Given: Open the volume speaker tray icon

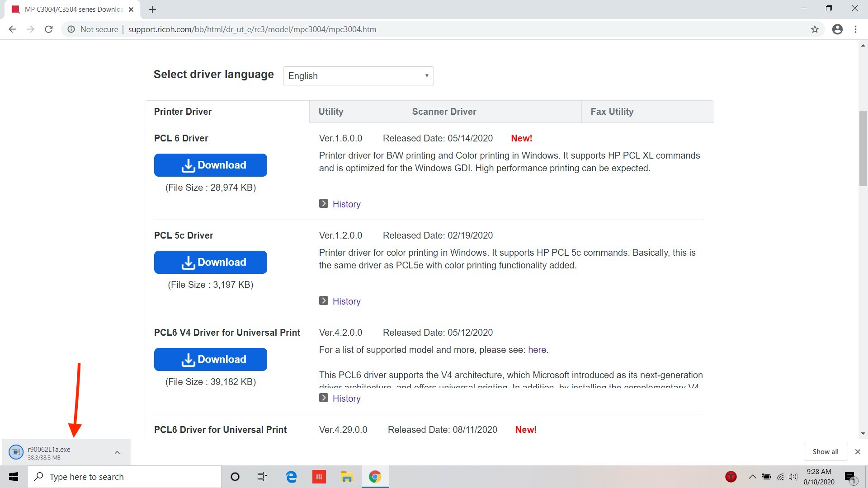Looking at the screenshot, I should pyautogui.click(x=793, y=477).
